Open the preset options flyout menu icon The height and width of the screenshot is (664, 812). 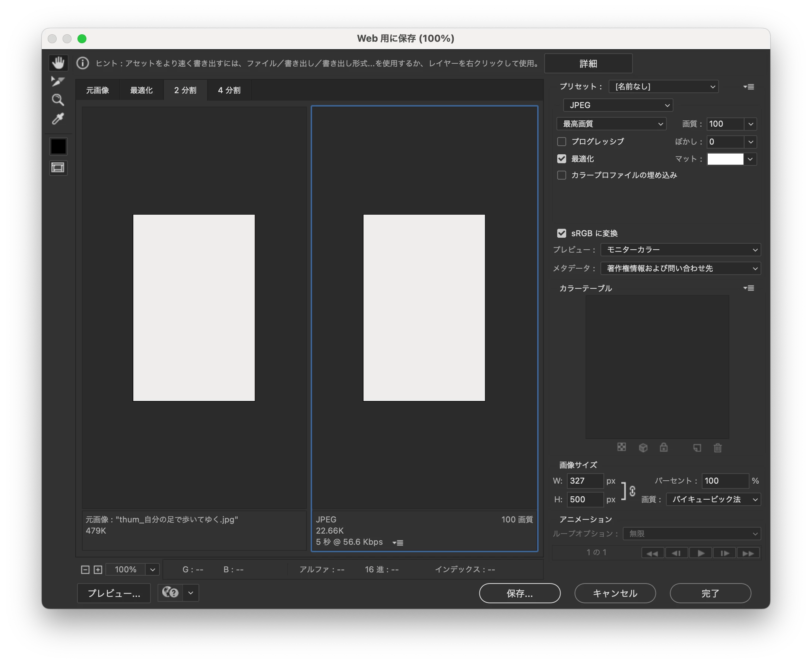(x=749, y=87)
